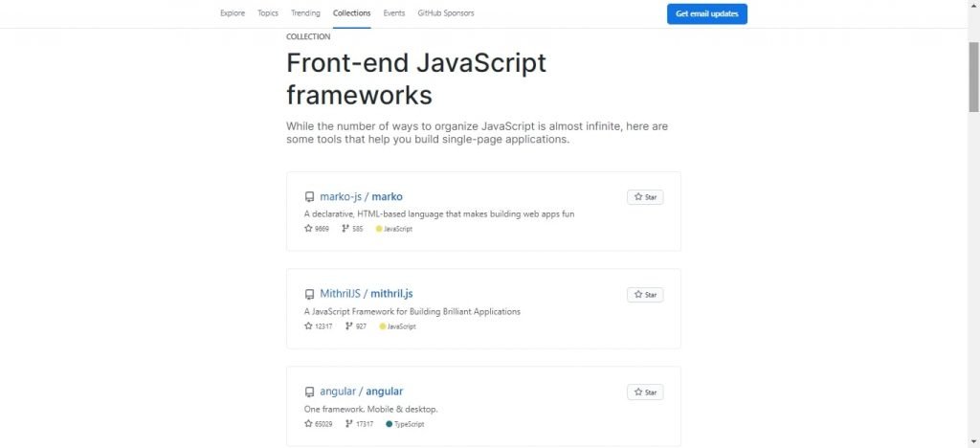Click the Front-end JavaScript frameworks heading
980x448 pixels.
pos(416,79)
